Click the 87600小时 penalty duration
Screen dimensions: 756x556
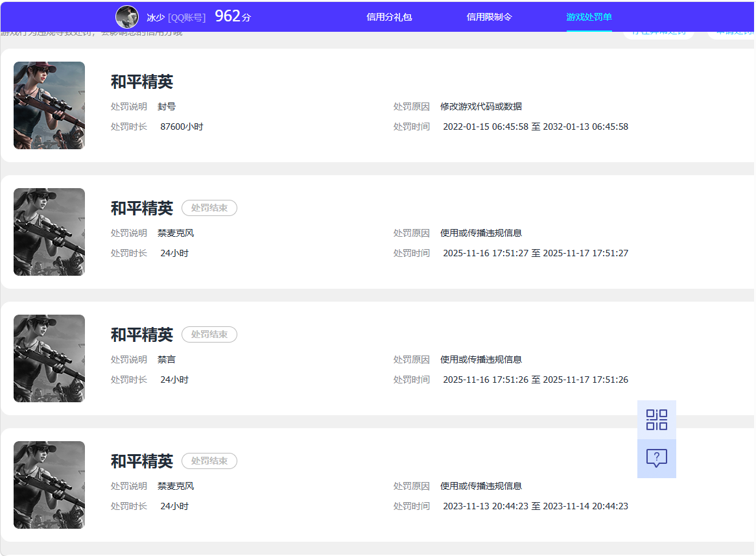click(x=182, y=127)
